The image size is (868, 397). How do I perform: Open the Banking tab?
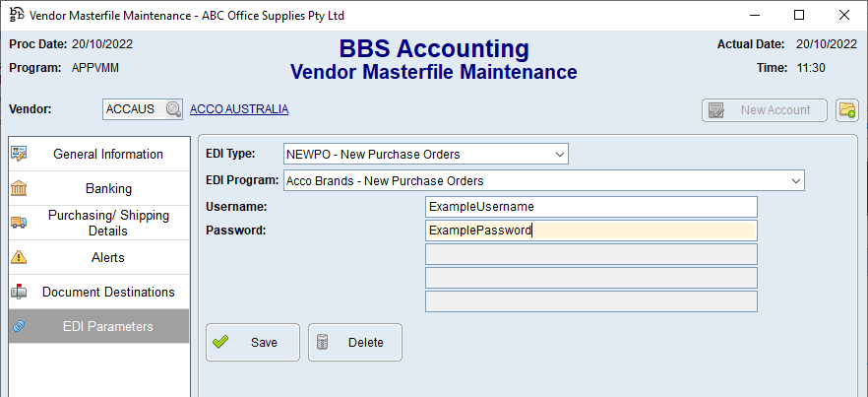click(107, 188)
